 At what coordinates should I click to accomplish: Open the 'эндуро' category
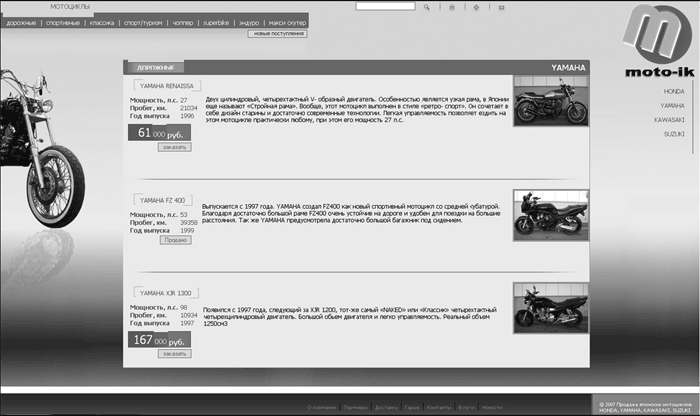click(250, 21)
